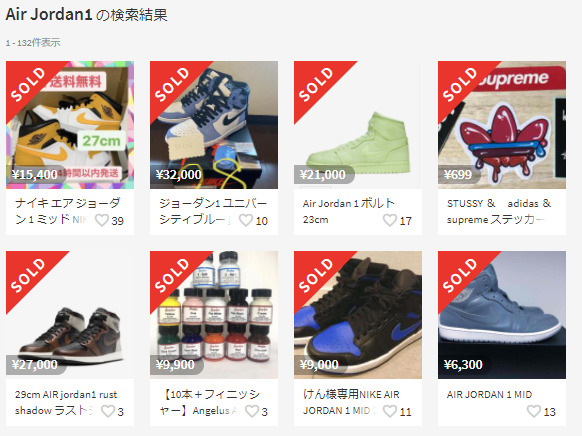Open the gray Jordan 1 Mid ¥6,300 photo
This screenshot has width=582, height=436.
pyautogui.click(x=502, y=315)
